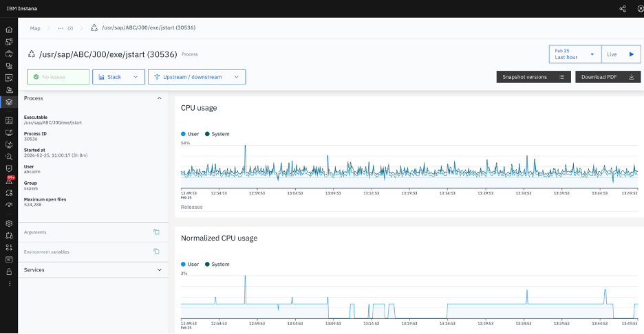Viewport: 644px width, 334px height.
Task: Open the Home icon in sidebar
Action: pyautogui.click(x=9, y=30)
